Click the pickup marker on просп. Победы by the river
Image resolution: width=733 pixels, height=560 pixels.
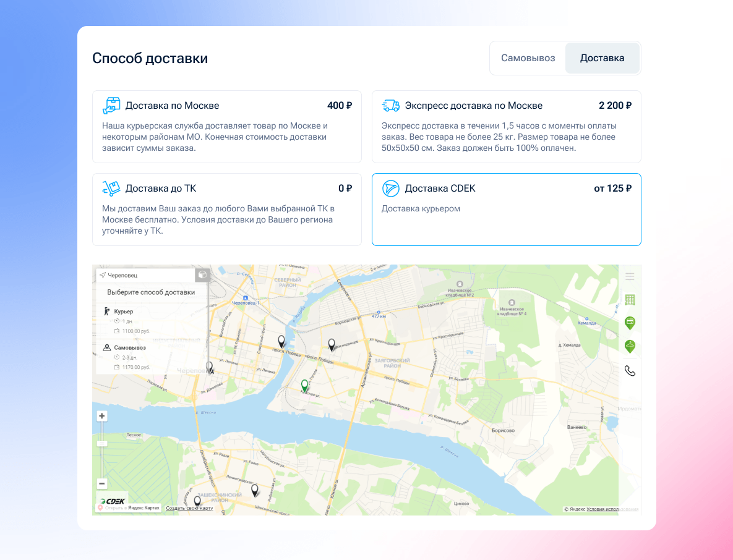[281, 341]
